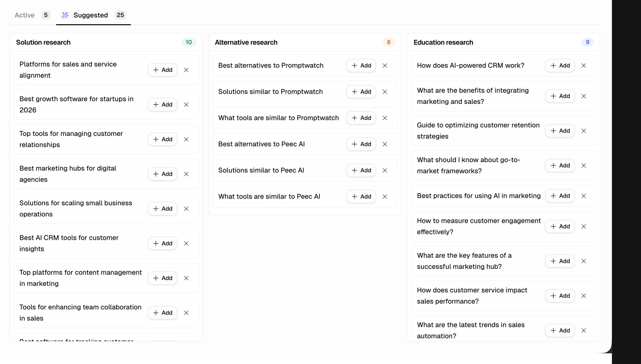
Task: Add "Best alternatives to Promptwatch"
Action: pyautogui.click(x=361, y=65)
